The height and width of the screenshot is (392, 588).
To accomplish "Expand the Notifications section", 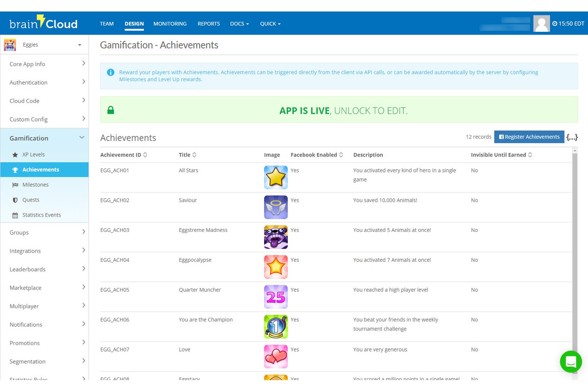I will [x=44, y=324].
